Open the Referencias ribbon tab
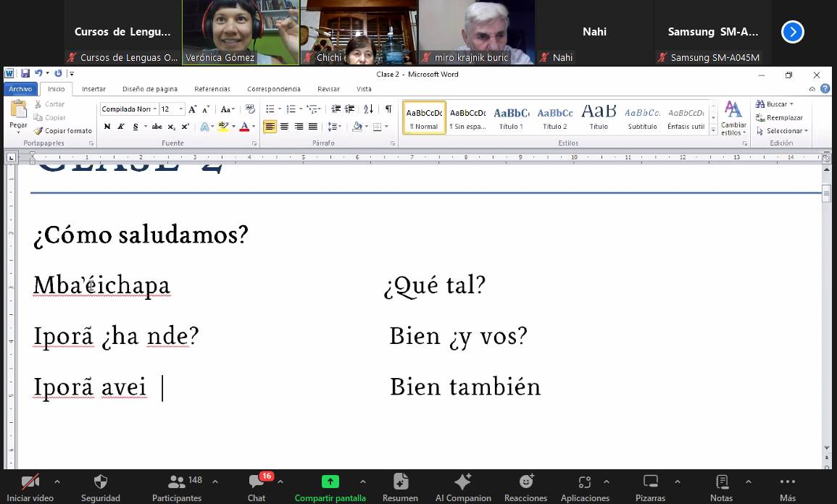This screenshot has width=837, height=504. pos(212,89)
